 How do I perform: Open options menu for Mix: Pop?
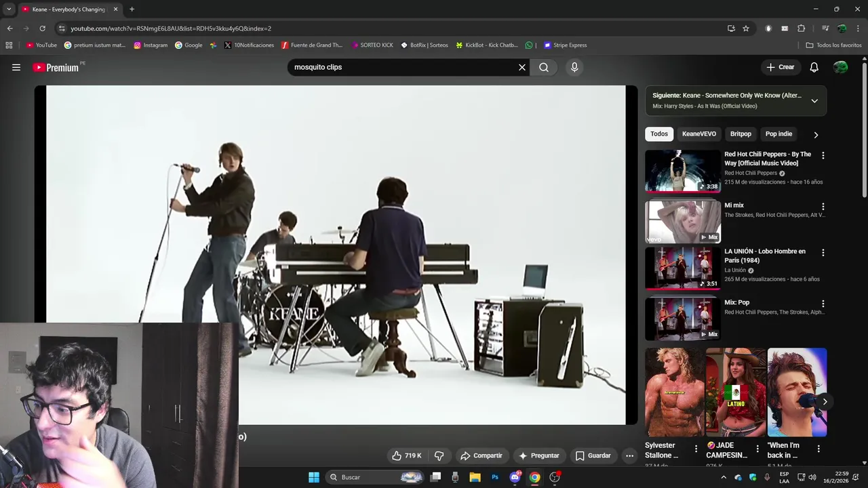pos(823,304)
